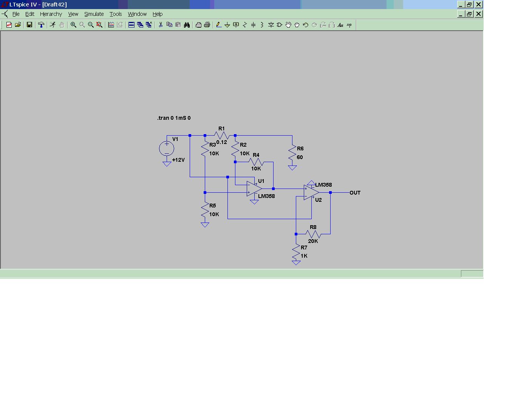Select the Draw Wire pencil tool
This screenshot has width=532, height=399.
(x=218, y=25)
